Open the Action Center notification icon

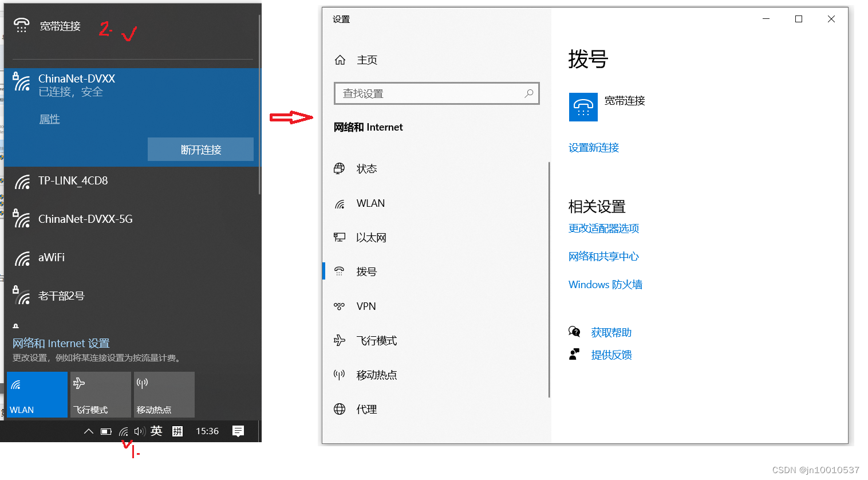(238, 431)
